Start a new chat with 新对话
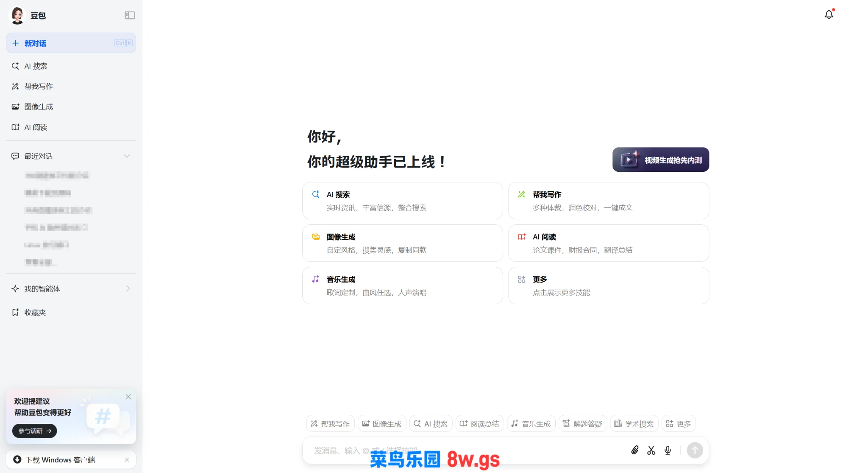 click(71, 43)
